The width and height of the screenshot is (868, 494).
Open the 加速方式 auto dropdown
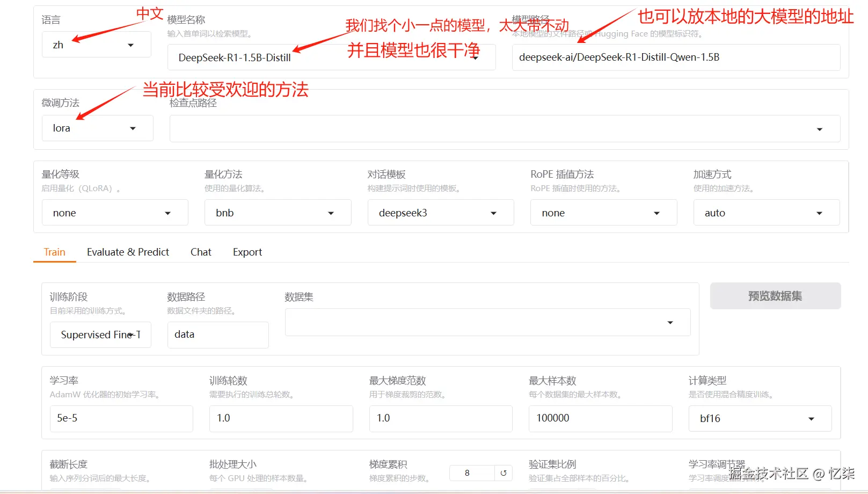tap(767, 213)
